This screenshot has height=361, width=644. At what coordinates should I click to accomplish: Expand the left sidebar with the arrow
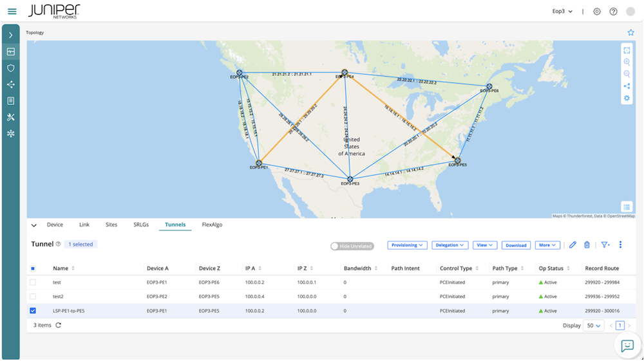click(11, 35)
